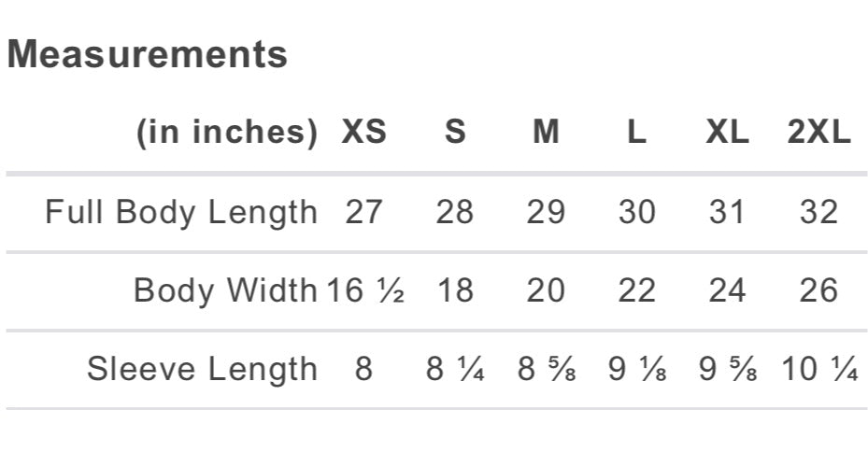Click M body width value 20
This screenshot has height=466, width=868.
pos(546,290)
